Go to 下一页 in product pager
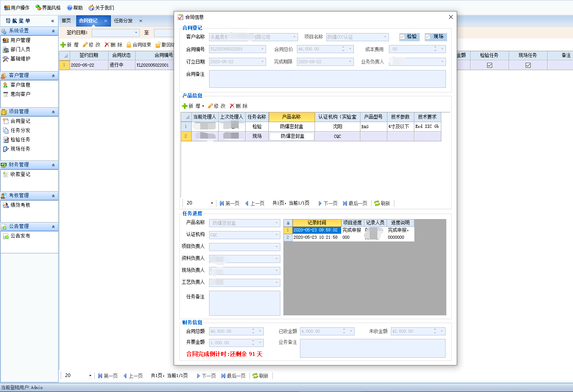Screen dimensions: 573x392 pos(328,203)
